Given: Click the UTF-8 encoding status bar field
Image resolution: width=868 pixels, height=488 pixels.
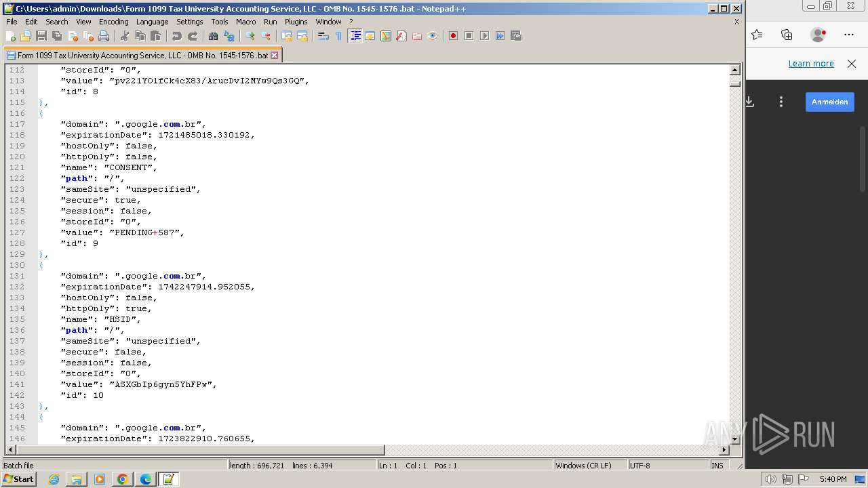Looking at the screenshot, I should pos(667,466).
